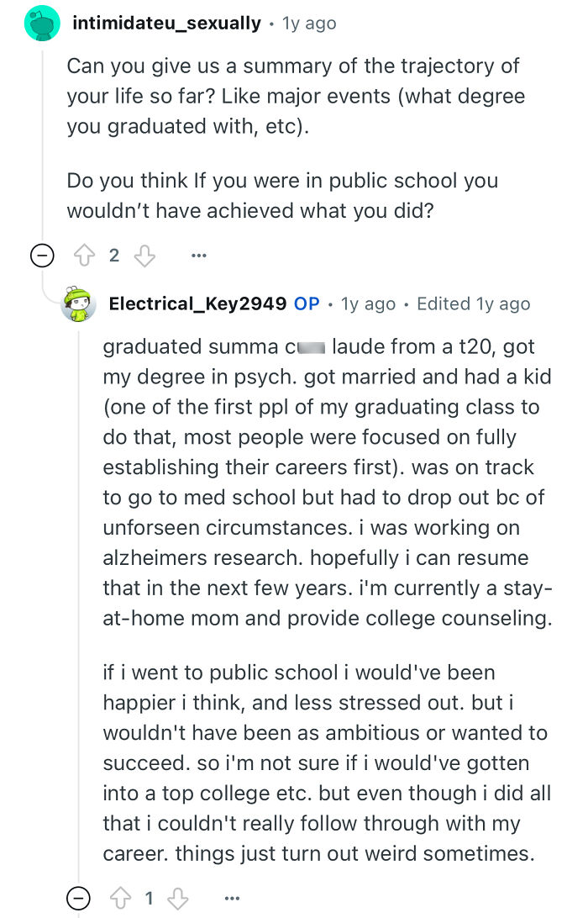Open the overflow menu on OP's reply

[x=232, y=898]
